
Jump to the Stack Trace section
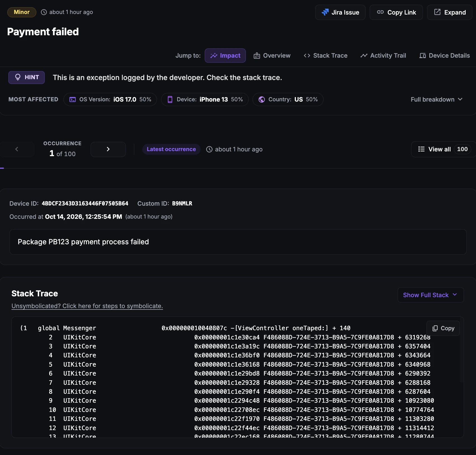pyautogui.click(x=326, y=55)
